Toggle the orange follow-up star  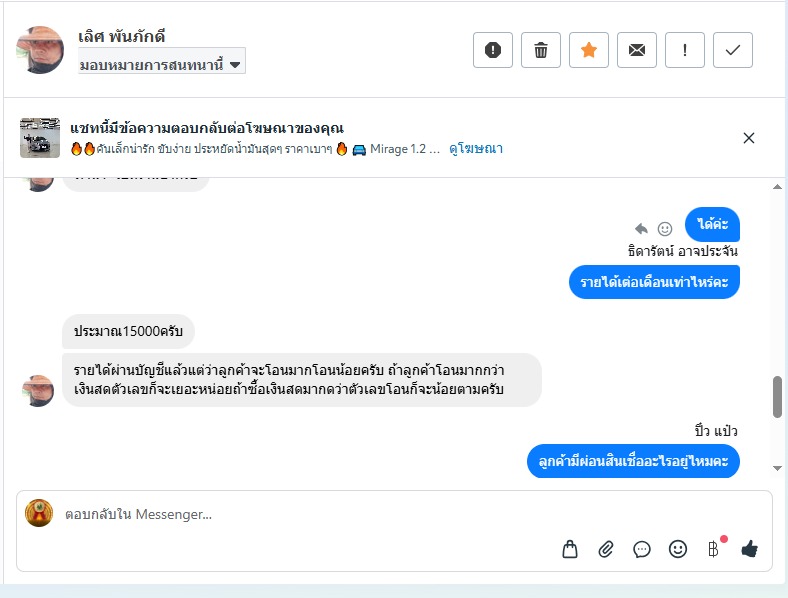[x=589, y=50]
